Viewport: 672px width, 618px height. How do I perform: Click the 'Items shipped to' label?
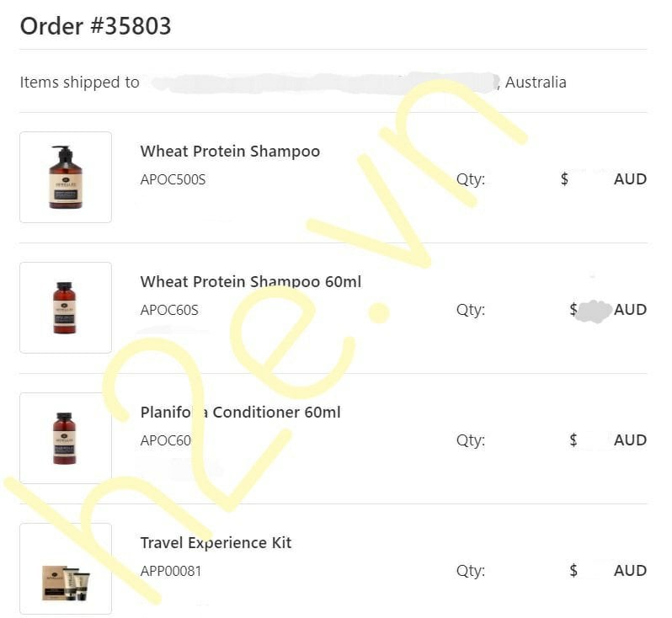(x=79, y=83)
